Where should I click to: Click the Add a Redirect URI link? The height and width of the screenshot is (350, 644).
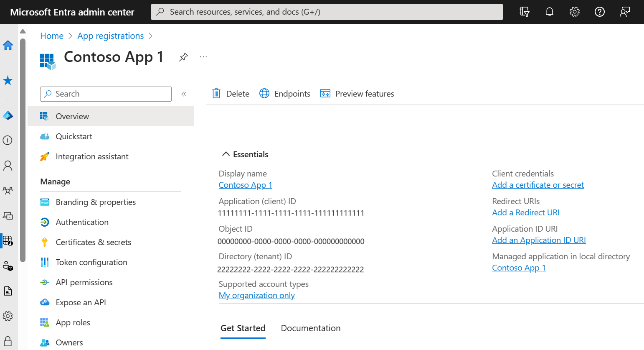tap(525, 212)
